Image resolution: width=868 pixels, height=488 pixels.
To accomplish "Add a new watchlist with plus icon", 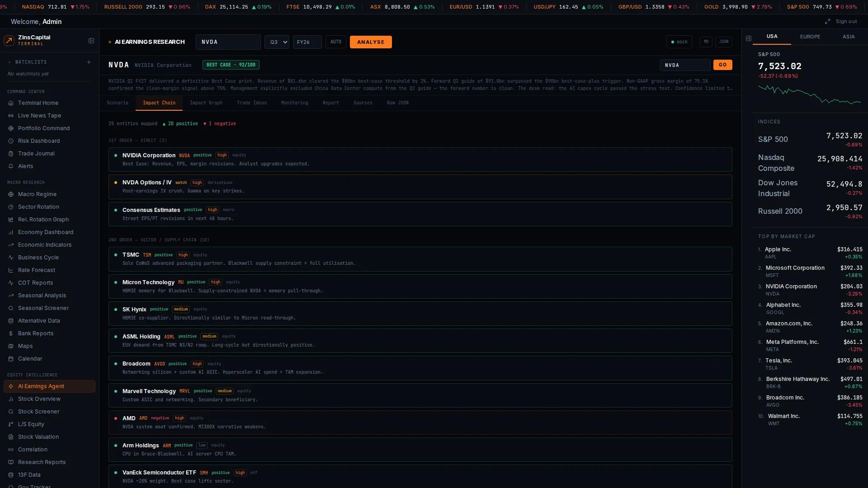I will 89,62.
